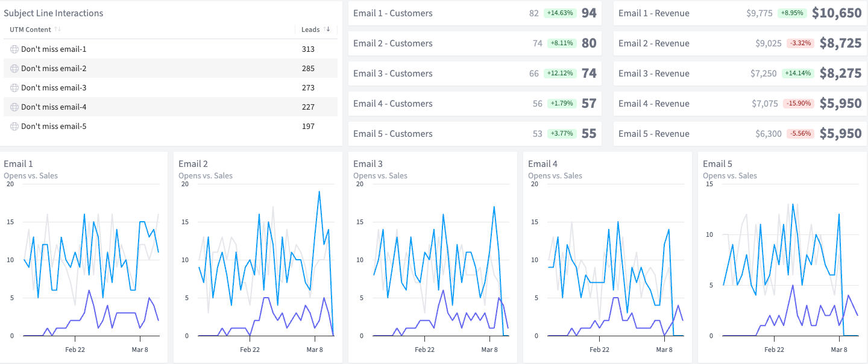The height and width of the screenshot is (364, 868).
Task: Click the -15.90% badge on Email 4 Revenue
Action: (799, 104)
